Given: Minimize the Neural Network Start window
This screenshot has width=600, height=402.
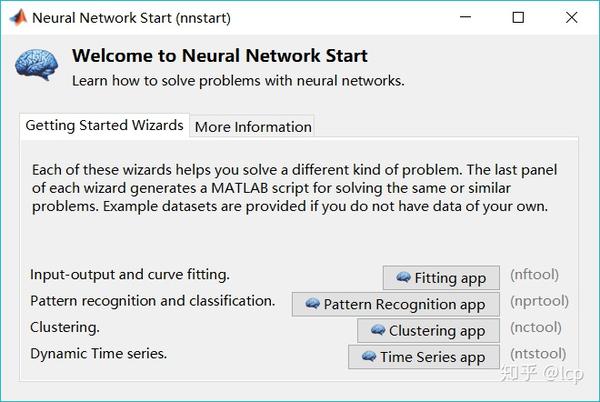Looking at the screenshot, I should [x=465, y=17].
